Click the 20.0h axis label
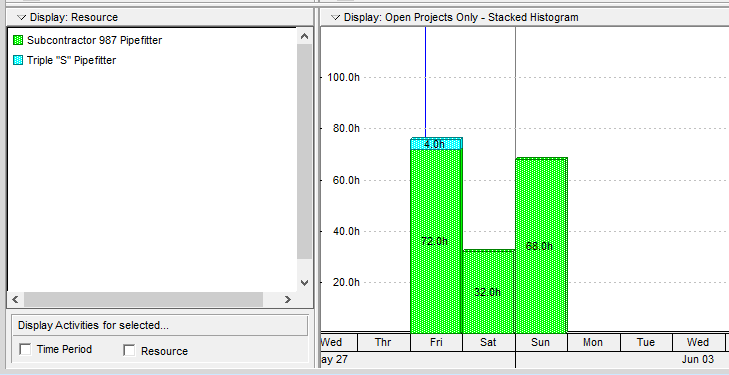This screenshot has height=375, width=729. [346, 283]
